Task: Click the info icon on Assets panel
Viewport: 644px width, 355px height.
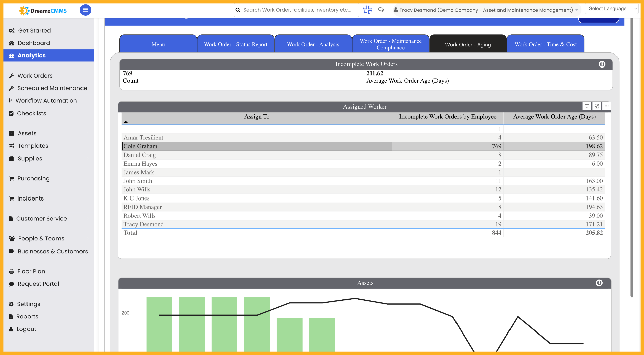Action: [599, 283]
